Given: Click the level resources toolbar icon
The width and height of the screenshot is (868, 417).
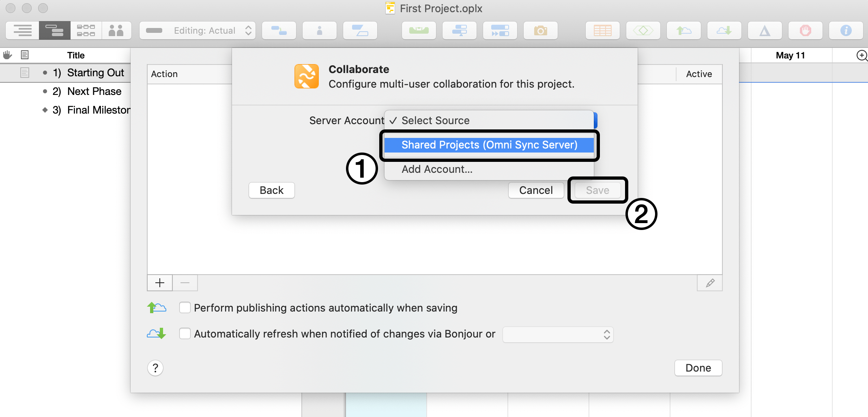Looking at the screenshot, I should (x=419, y=30).
